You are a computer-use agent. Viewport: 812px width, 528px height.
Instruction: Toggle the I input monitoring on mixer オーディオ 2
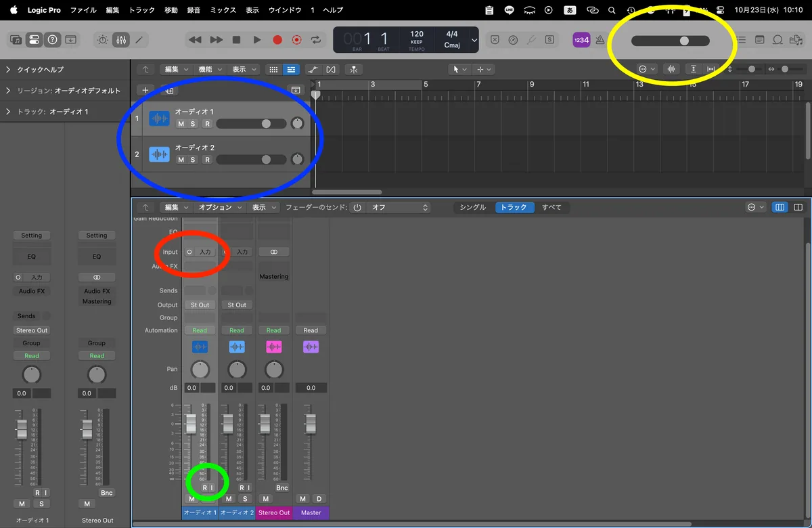[x=248, y=487]
